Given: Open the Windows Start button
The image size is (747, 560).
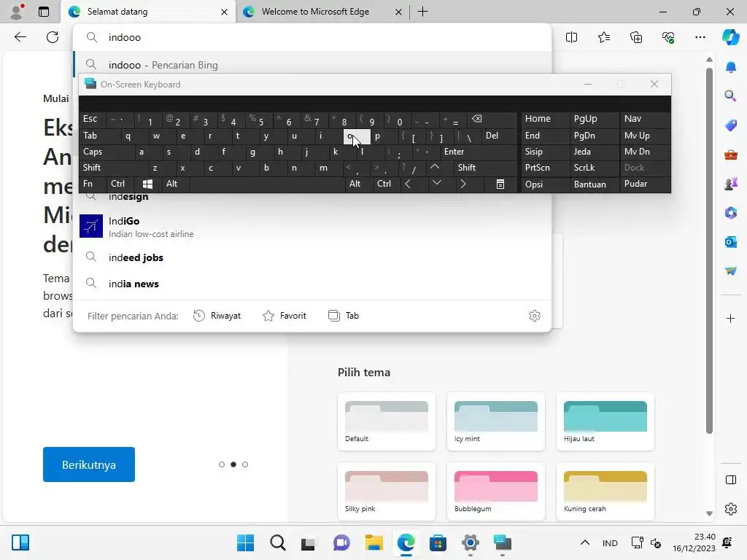Looking at the screenshot, I should click(245, 542).
